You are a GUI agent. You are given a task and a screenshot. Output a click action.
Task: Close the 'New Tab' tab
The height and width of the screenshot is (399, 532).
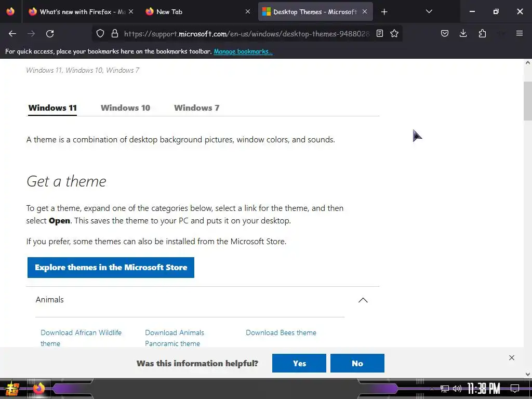(248, 11)
